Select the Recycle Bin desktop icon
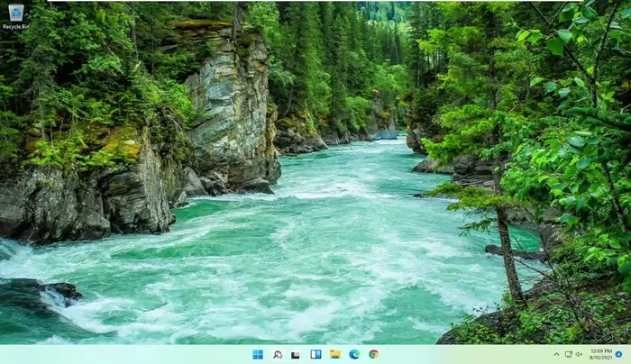This screenshot has height=364, width=631. tap(15, 13)
